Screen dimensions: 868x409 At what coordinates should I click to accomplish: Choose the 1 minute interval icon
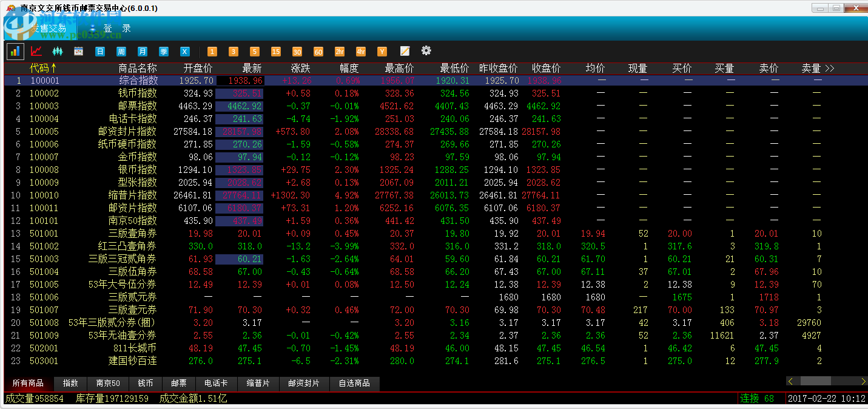212,52
